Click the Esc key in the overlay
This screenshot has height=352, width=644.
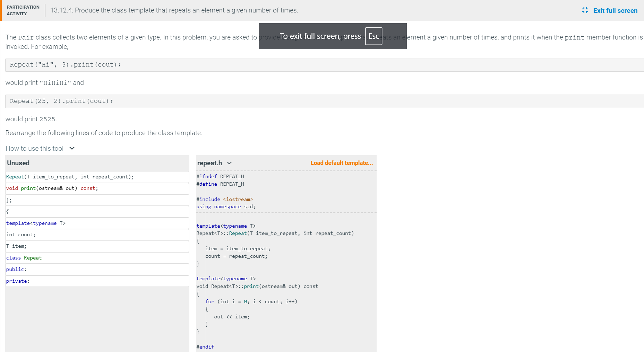[x=373, y=36]
